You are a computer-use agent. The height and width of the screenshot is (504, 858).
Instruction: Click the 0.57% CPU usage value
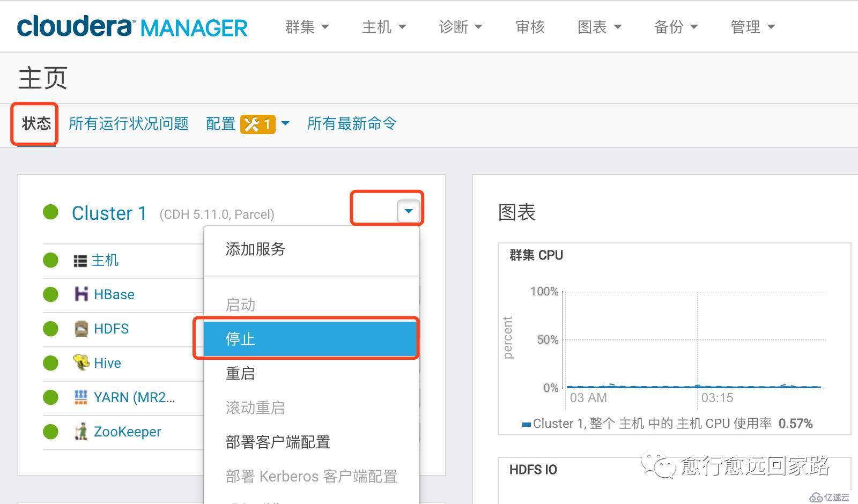[795, 424]
